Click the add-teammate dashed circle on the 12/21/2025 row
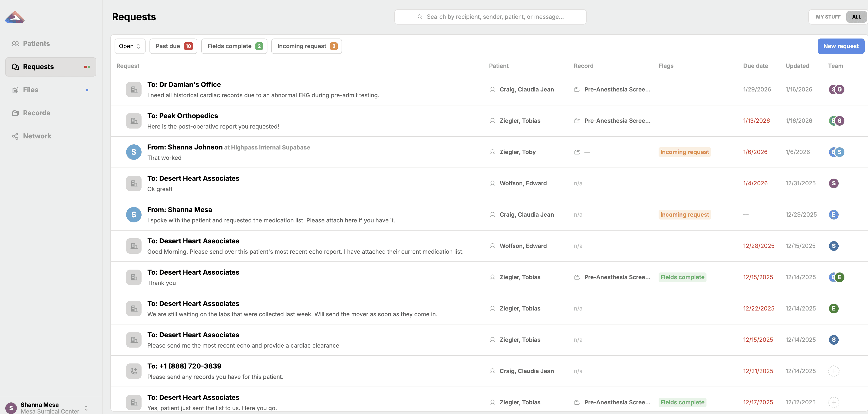 click(834, 371)
